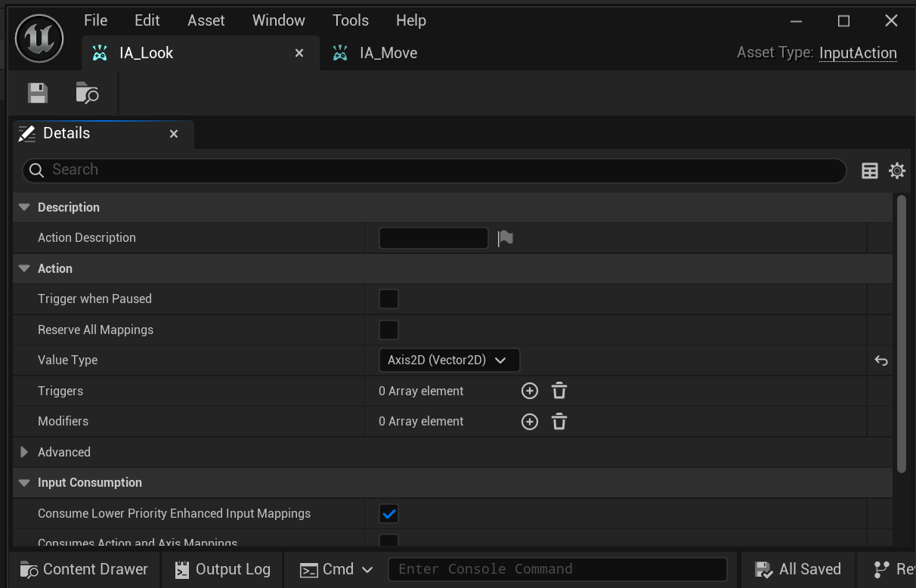Viewport: 916px width, 588px height.
Task: Open the Asset menu
Action: [206, 20]
